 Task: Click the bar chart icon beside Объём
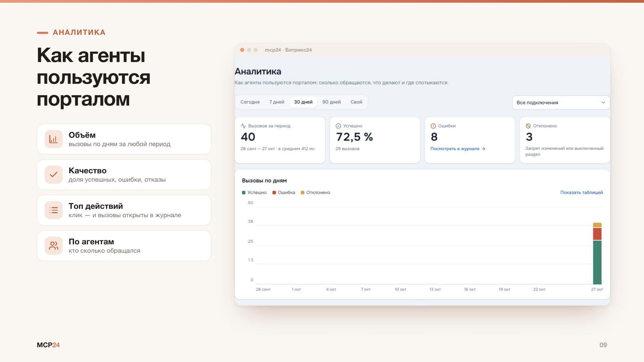[53, 139]
